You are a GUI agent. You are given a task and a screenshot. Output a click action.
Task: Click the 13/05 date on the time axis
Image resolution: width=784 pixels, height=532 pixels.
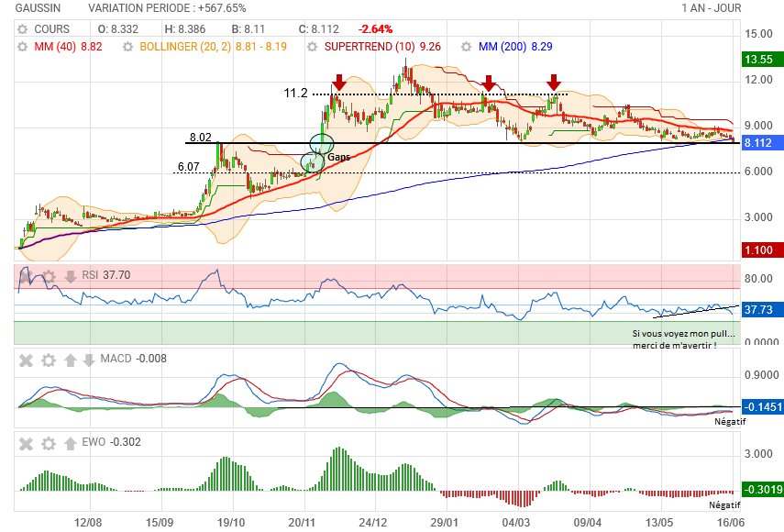tap(659, 523)
